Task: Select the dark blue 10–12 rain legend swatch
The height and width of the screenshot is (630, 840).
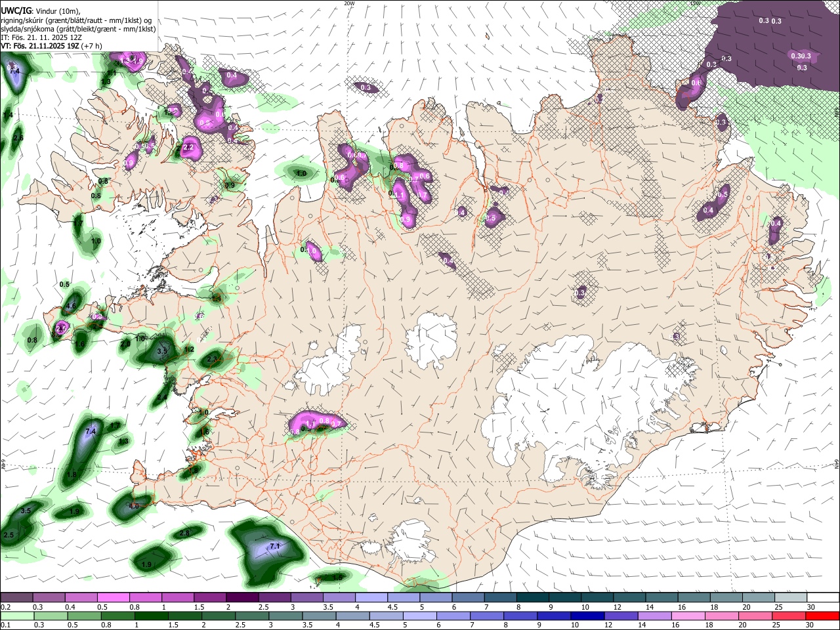Action: click(588, 616)
